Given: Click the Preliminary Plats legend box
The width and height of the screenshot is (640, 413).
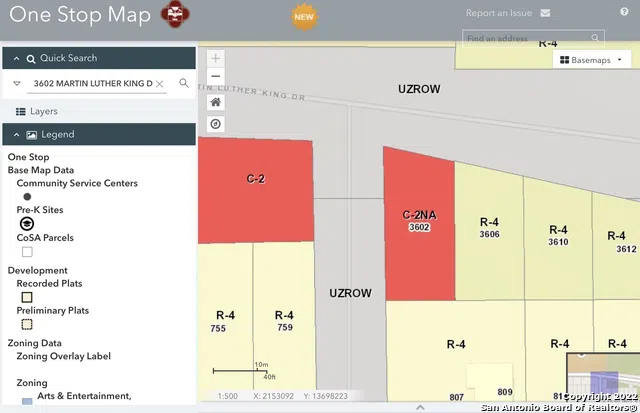Looking at the screenshot, I should [x=27, y=324].
